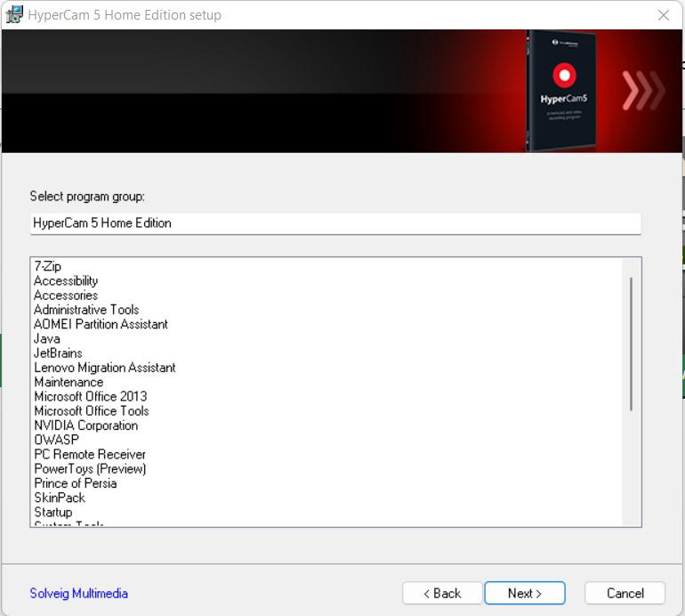The width and height of the screenshot is (685, 616).
Task: Select Maintenance program group
Action: tap(68, 382)
